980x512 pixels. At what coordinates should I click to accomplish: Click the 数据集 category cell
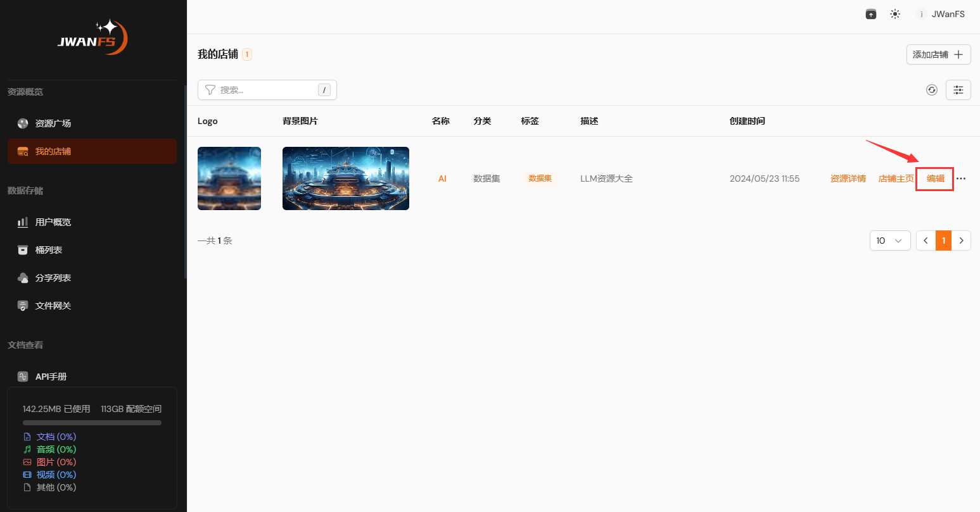(x=487, y=178)
